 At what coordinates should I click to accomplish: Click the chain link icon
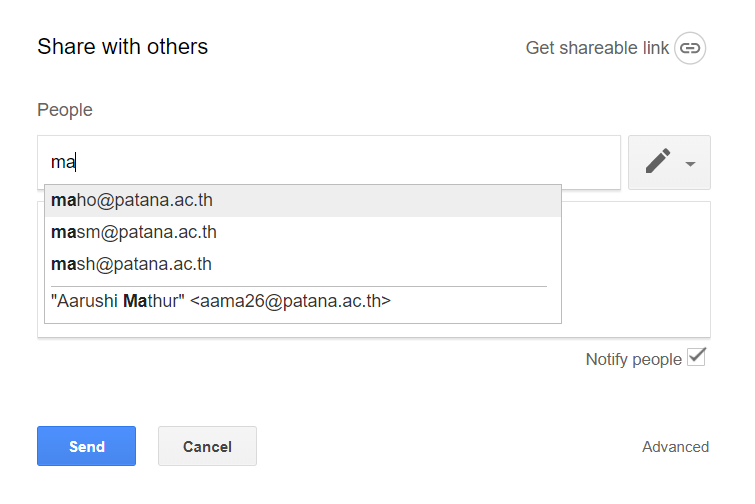690,48
